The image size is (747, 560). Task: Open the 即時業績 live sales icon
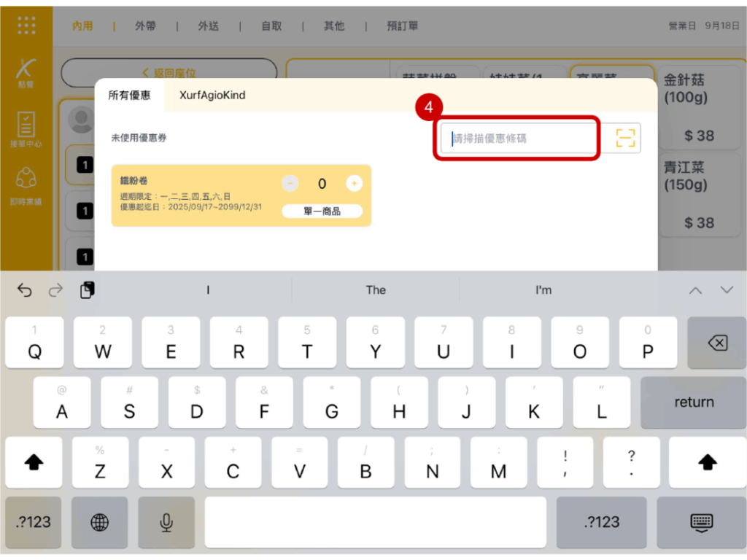point(26,184)
